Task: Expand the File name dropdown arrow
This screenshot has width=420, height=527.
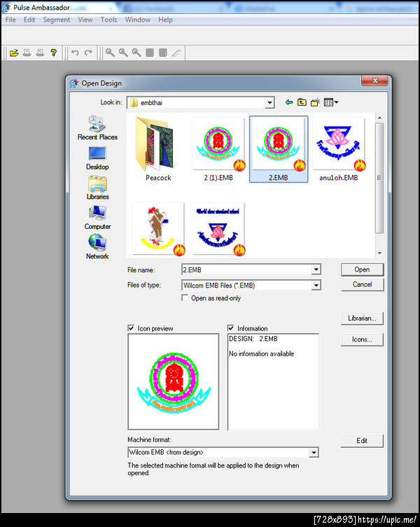Action: tap(316, 269)
